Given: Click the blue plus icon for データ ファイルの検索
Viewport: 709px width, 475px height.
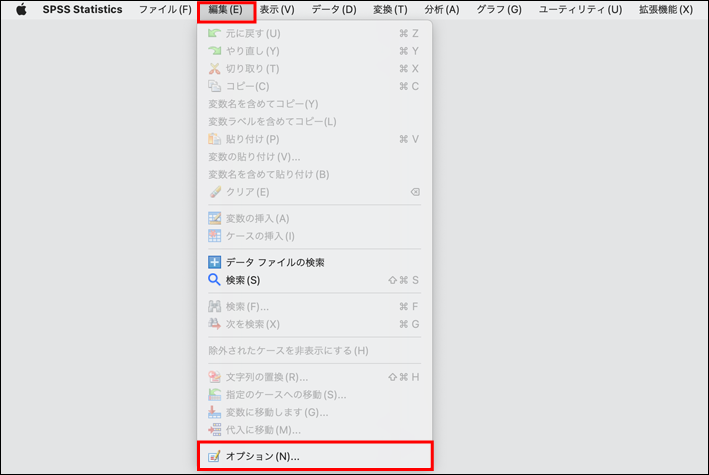Looking at the screenshot, I should pos(214,262).
